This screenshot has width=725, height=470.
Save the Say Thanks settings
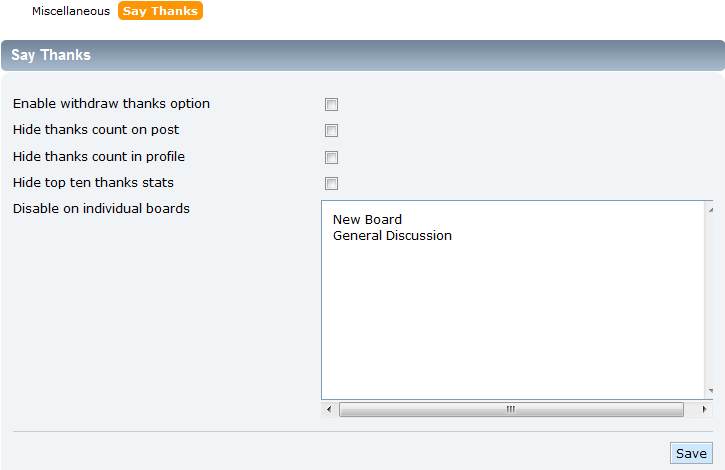coord(691,453)
